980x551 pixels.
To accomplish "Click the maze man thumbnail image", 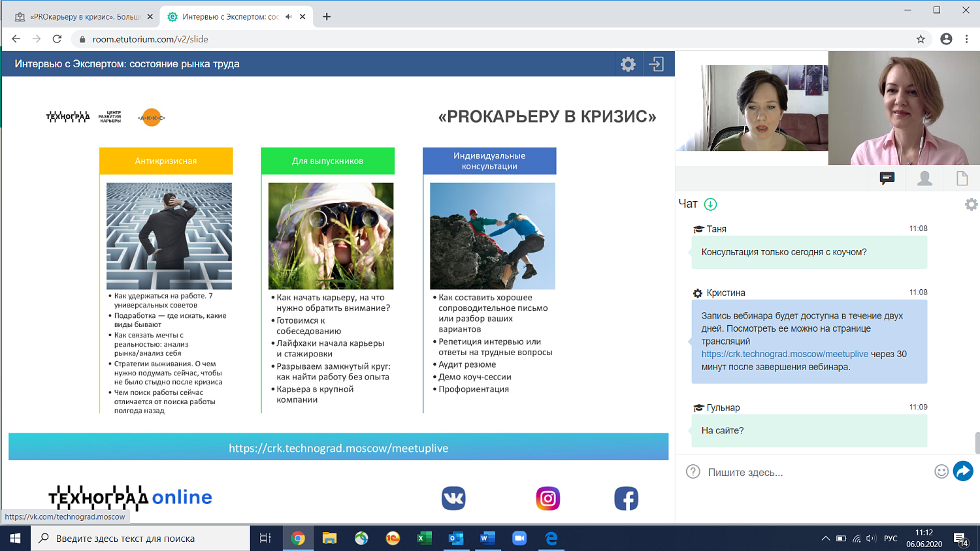I will [169, 236].
